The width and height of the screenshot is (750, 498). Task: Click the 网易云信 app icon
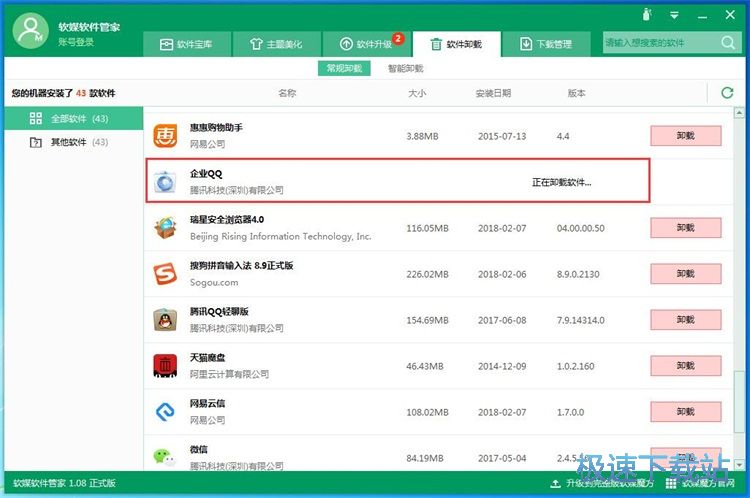(165, 411)
